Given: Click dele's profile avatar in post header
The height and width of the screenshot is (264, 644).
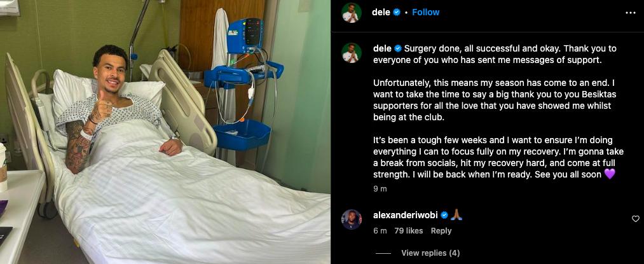Looking at the screenshot, I should tap(352, 13).
